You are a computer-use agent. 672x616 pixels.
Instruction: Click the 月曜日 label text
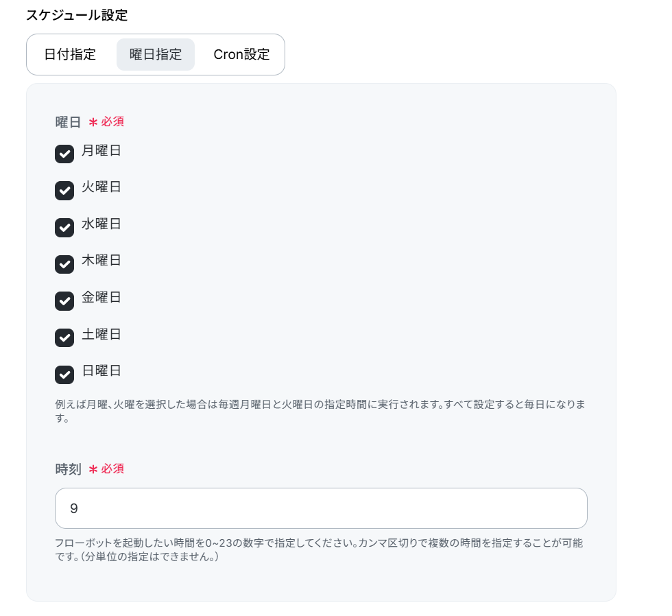tap(101, 150)
